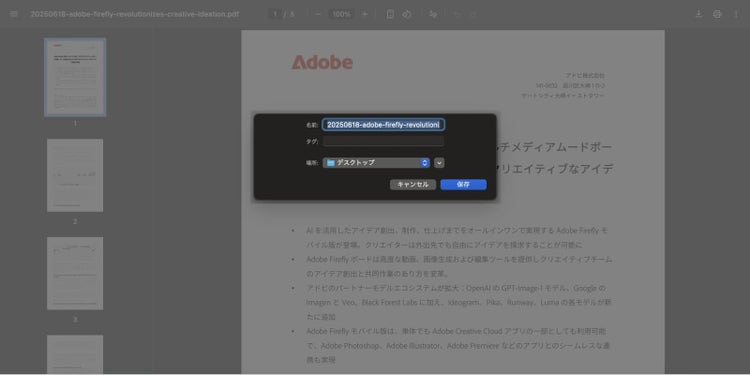This screenshot has width=750, height=375.
Task: Click the first bullet paragraph about Adobe Firefly モバイル版
Action: pos(457,238)
